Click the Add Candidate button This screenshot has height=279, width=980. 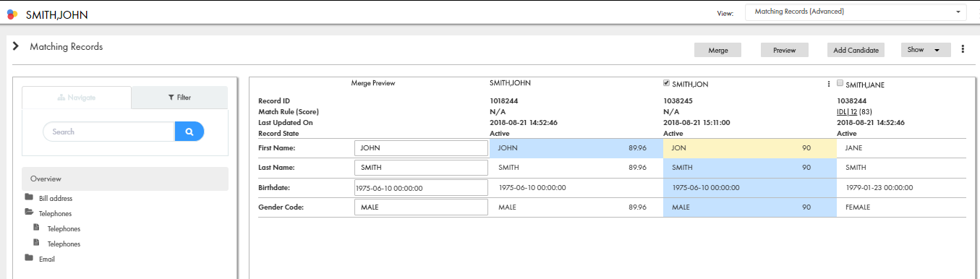pyautogui.click(x=856, y=50)
